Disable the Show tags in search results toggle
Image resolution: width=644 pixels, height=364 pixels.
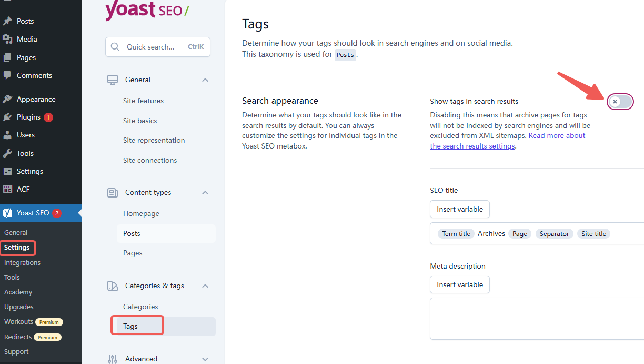(x=620, y=102)
